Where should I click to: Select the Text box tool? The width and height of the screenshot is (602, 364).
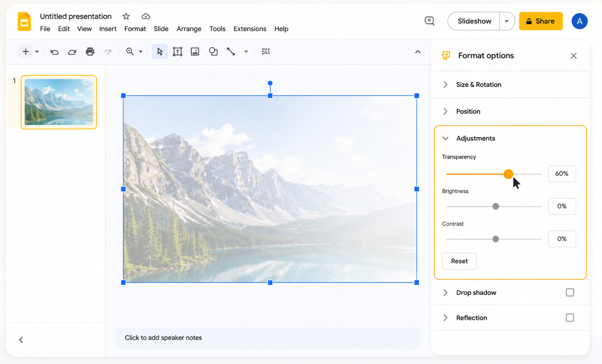(x=177, y=52)
